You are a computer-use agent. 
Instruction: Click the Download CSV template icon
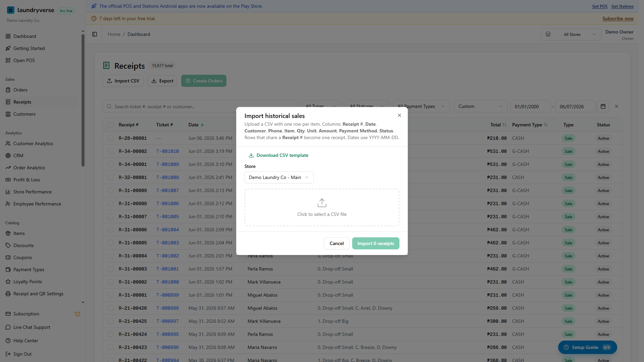251,155
